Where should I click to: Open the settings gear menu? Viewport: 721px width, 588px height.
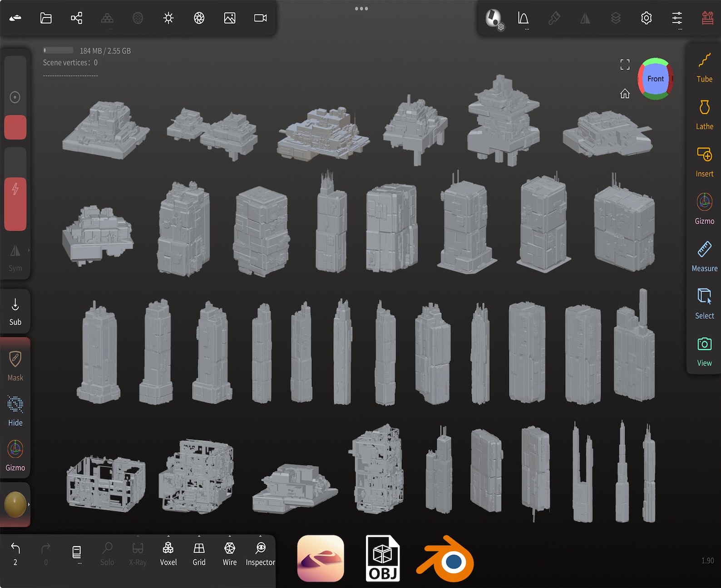(646, 18)
